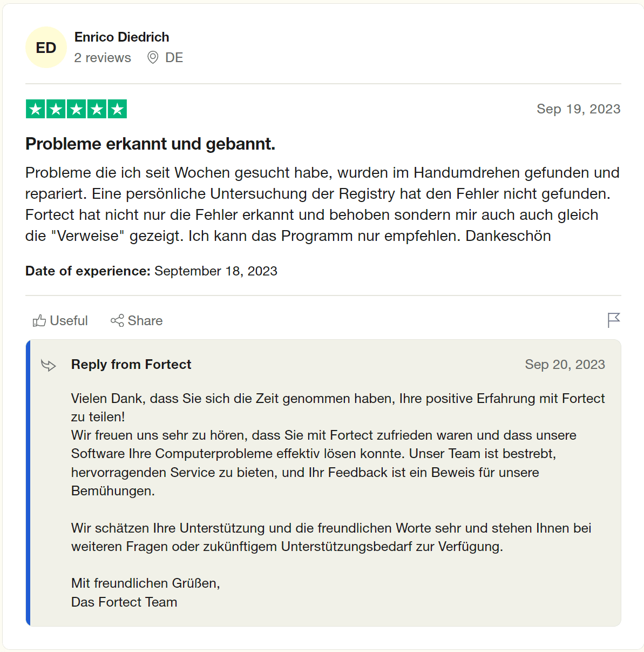Open the 'Probleme erkannt und gebannt.' review title
The height and width of the screenshot is (652, 644).
point(150,144)
